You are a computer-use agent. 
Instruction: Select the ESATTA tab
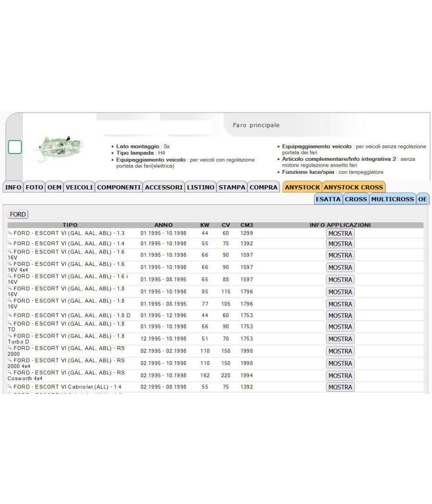tap(328, 199)
